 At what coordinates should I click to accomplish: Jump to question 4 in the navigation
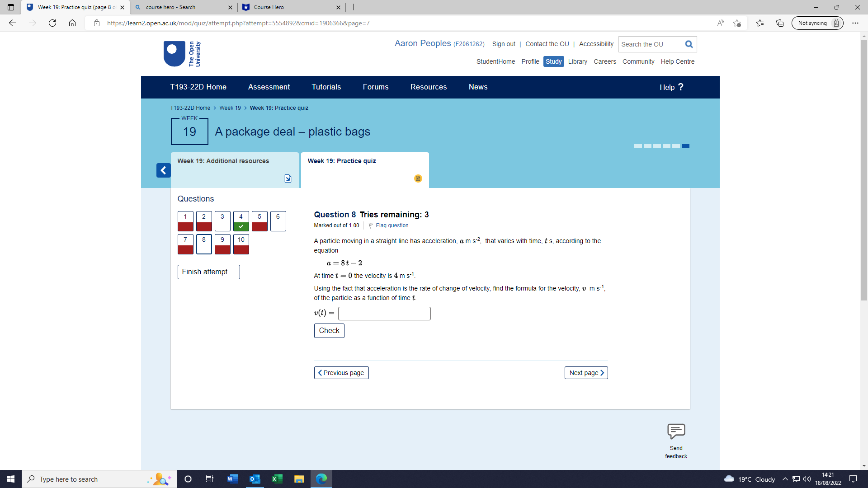point(241,221)
